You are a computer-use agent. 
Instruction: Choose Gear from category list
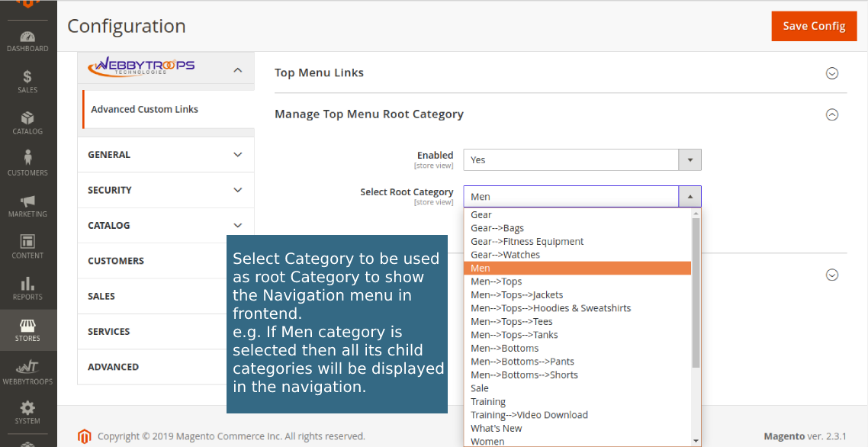577,215
